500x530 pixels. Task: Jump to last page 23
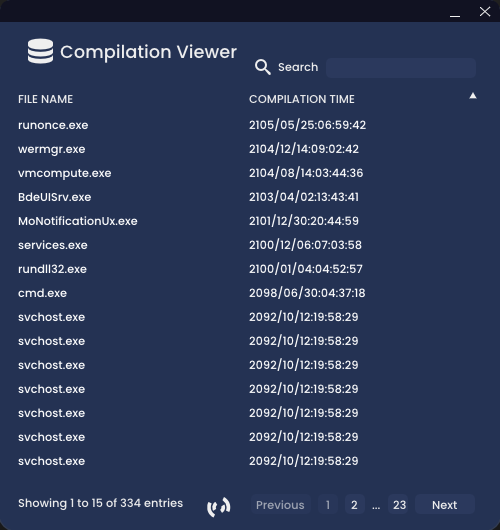(399, 505)
